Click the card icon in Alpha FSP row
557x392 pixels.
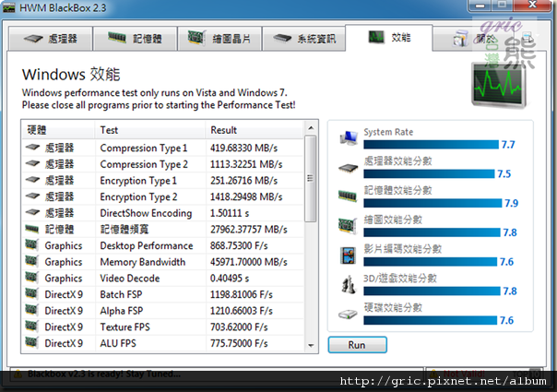tap(31, 310)
